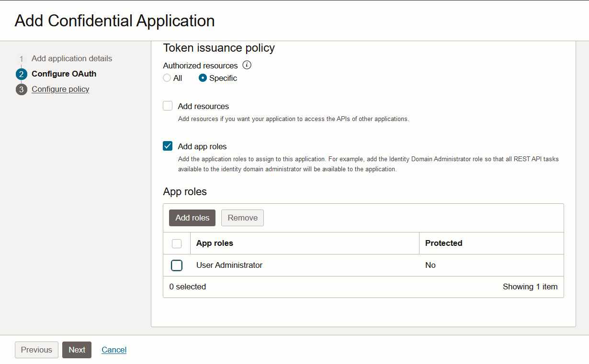
Task: Go to the Configure policy step
Action: [x=60, y=89]
